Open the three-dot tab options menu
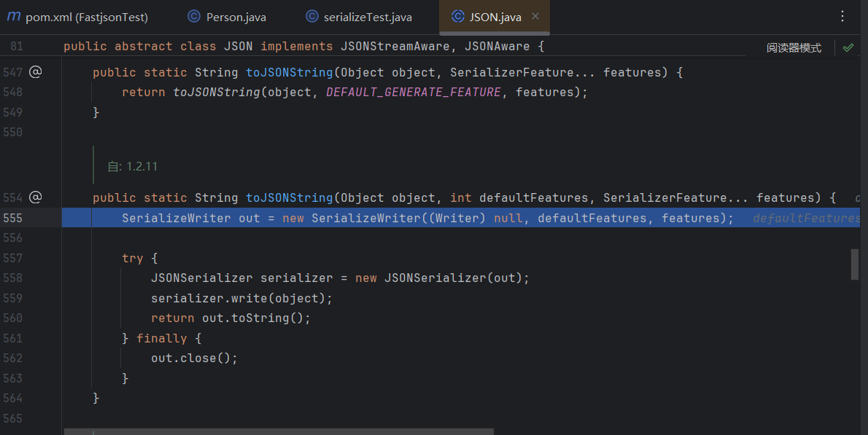This screenshot has height=435, width=868. 842,16
